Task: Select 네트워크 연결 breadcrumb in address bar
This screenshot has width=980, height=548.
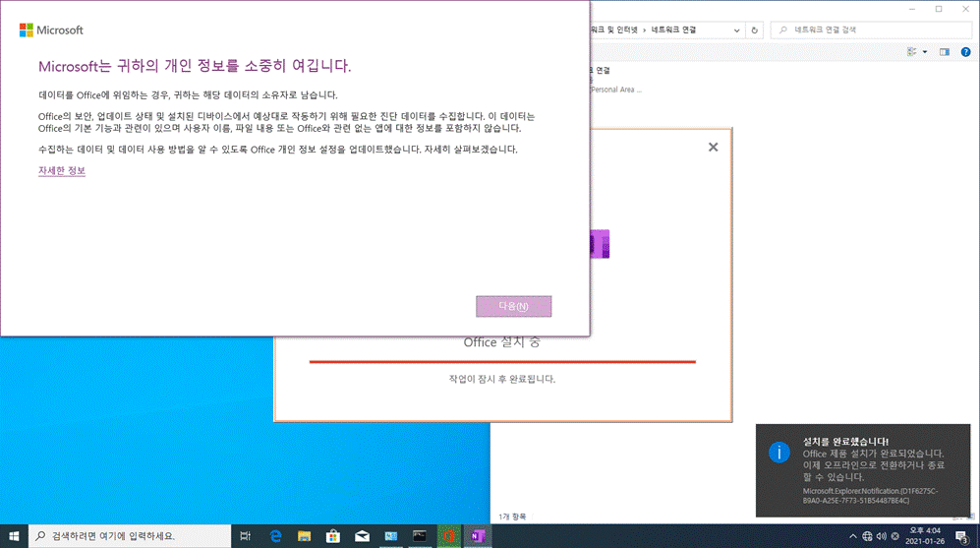Action: [673, 30]
